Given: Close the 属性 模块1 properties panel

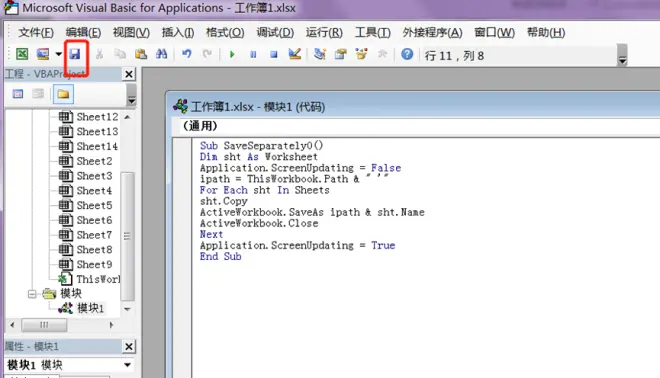Looking at the screenshot, I should click(129, 346).
